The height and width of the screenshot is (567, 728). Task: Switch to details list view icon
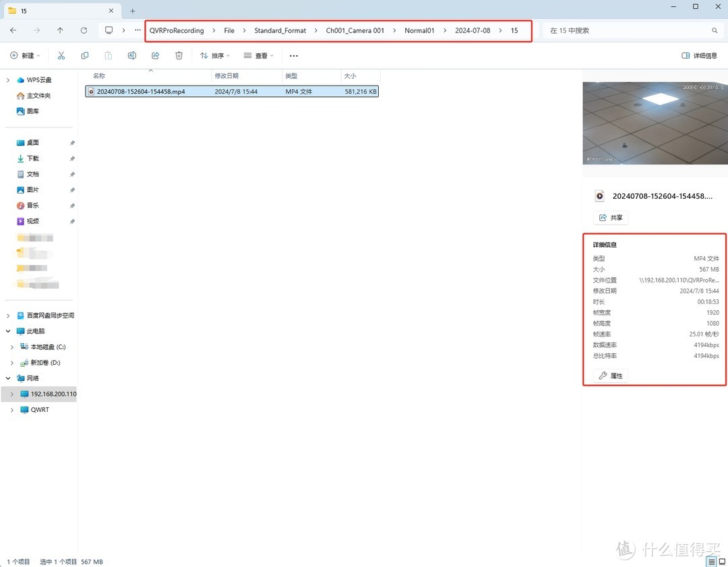711,562
